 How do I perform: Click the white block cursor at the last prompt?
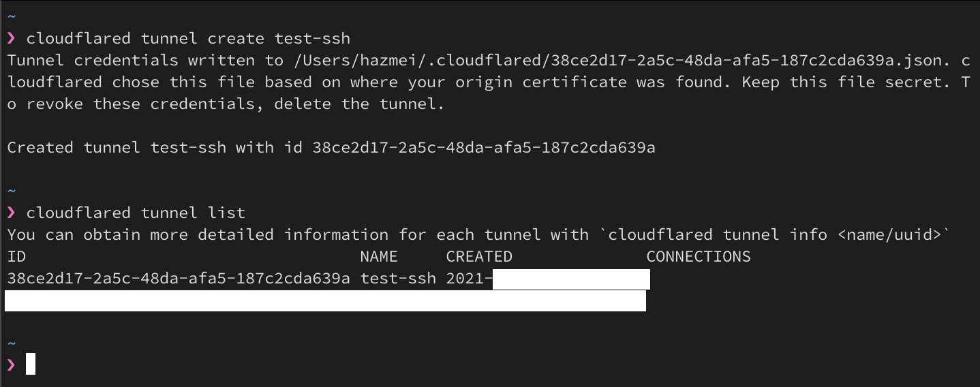(31, 365)
